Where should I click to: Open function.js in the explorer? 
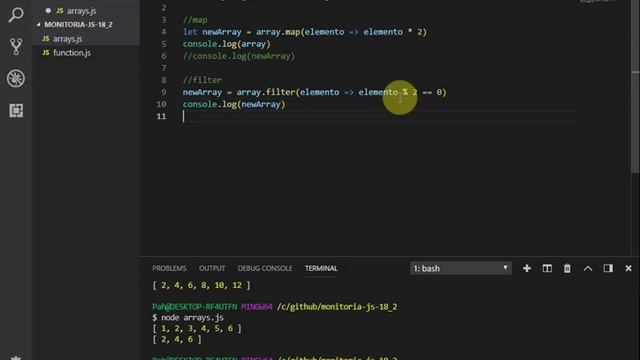(x=71, y=53)
